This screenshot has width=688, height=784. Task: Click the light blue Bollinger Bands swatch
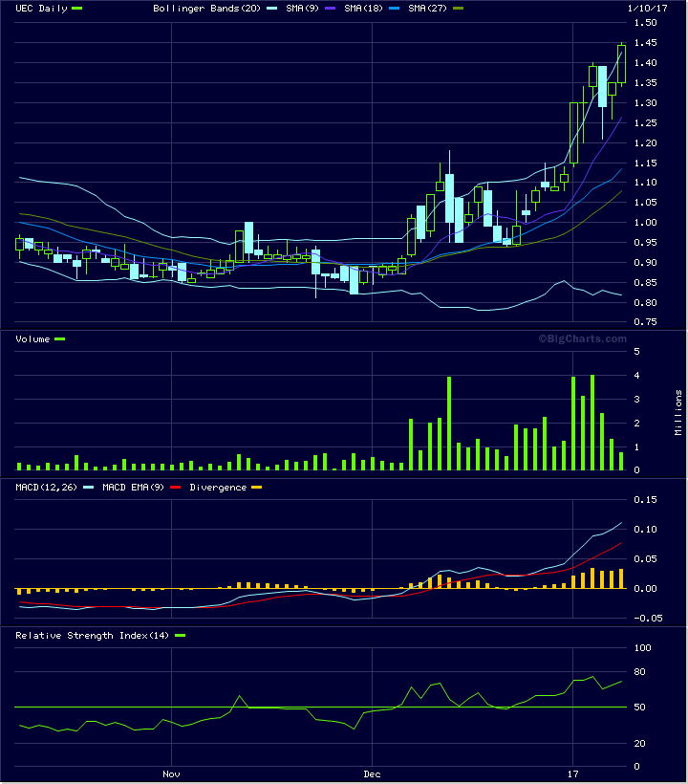click(271, 9)
